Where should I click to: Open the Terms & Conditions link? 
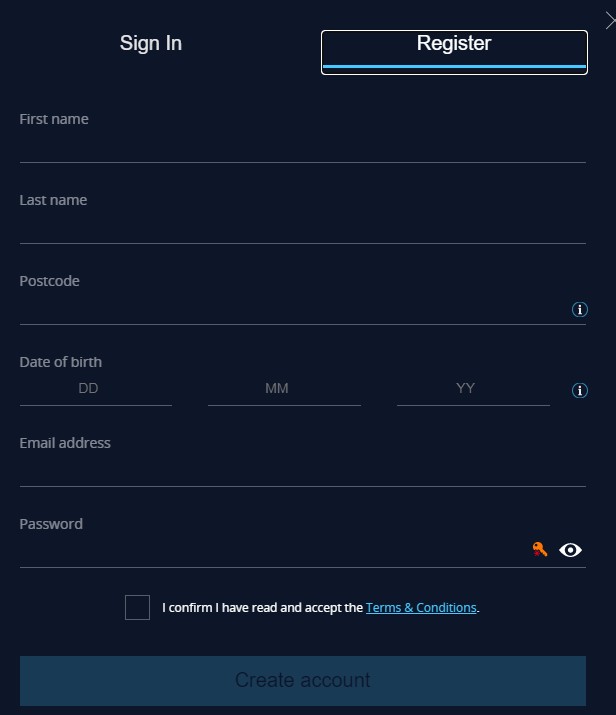pyautogui.click(x=421, y=607)
